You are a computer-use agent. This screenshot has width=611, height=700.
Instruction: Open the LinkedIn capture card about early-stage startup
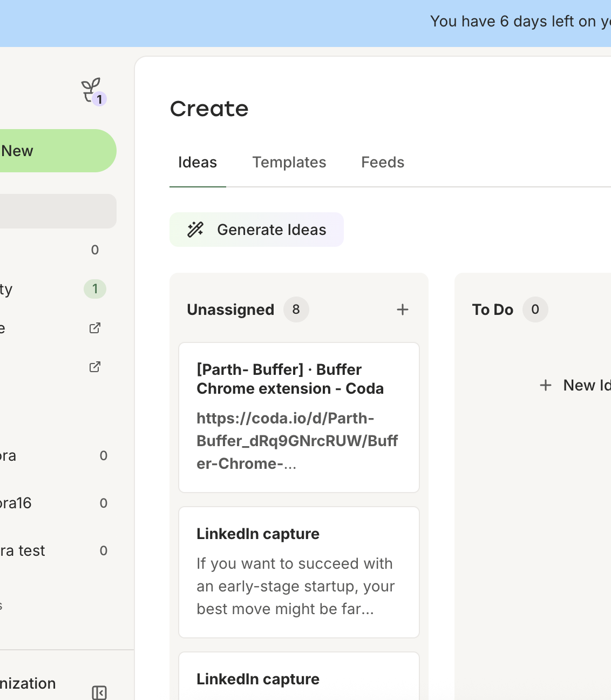coord(299,572)
